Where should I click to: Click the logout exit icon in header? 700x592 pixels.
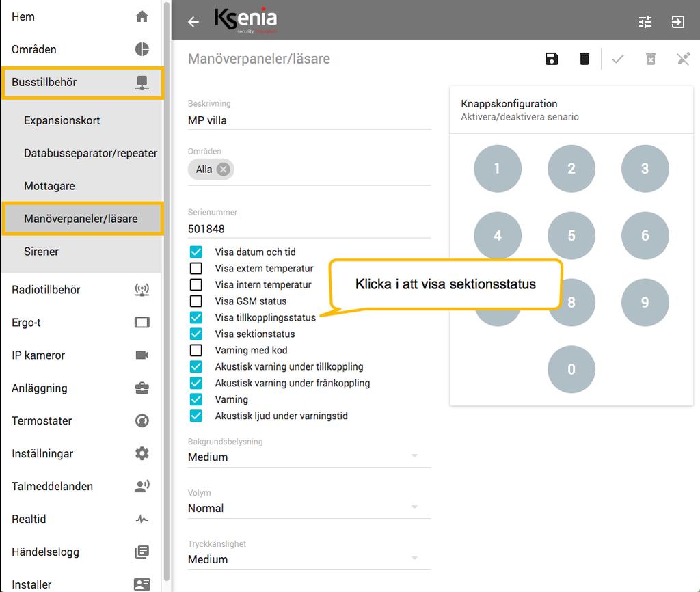[677, 21]
